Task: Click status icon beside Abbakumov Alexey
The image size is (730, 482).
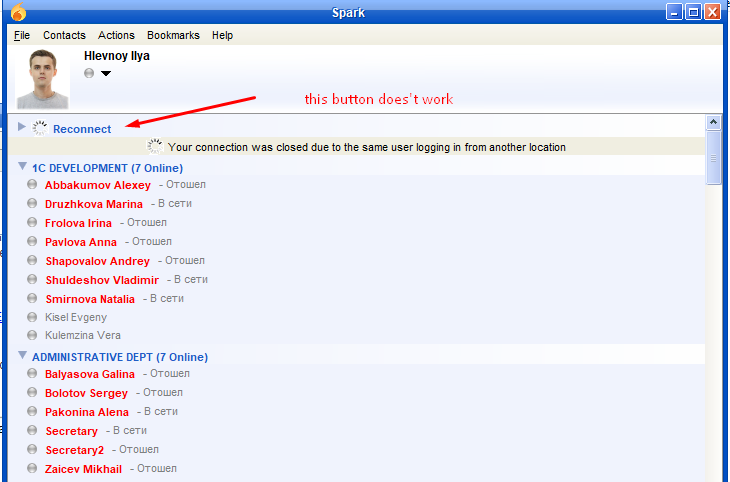Action: (x=32, y=184)
